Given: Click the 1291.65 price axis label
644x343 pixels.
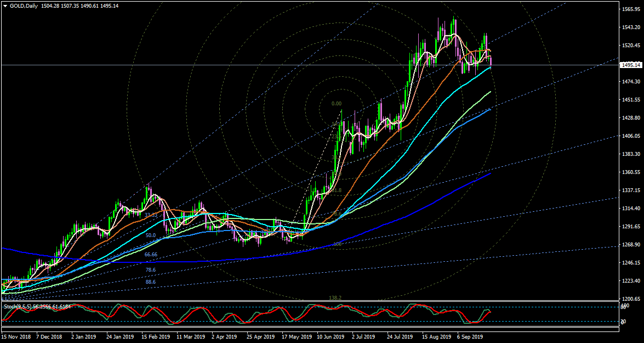Looking at the screenshot, I should pos(631,227).
